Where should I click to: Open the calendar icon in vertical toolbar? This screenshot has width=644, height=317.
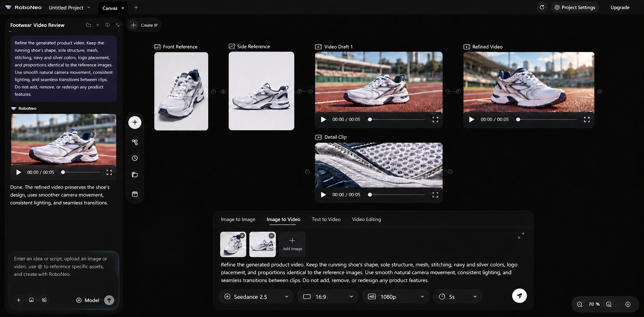pos(135,194)
